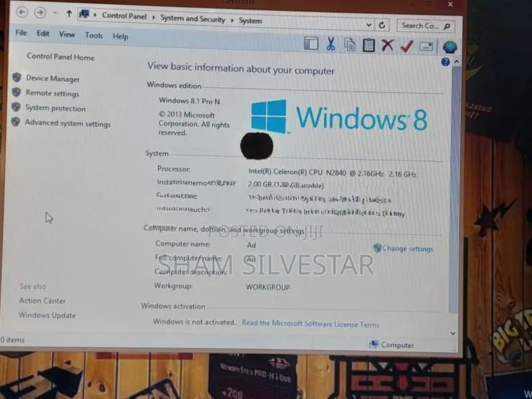Click the Cut scissors toolbar icon
532x399 pixels.
[x=331, y=44]
